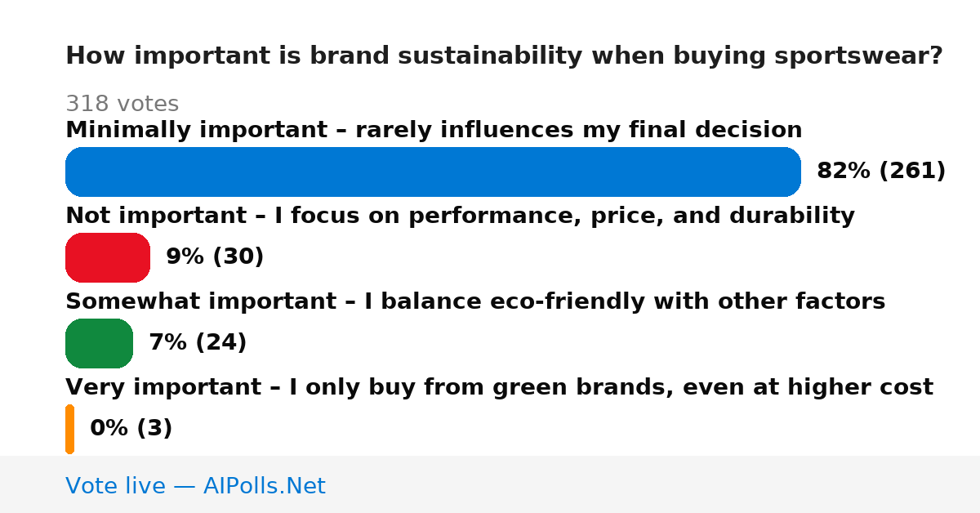The width and height of the screenshot is (980, 513).
Task: Choose option 'Very important – I only buy from green brands'
Action: coord(499,387)
